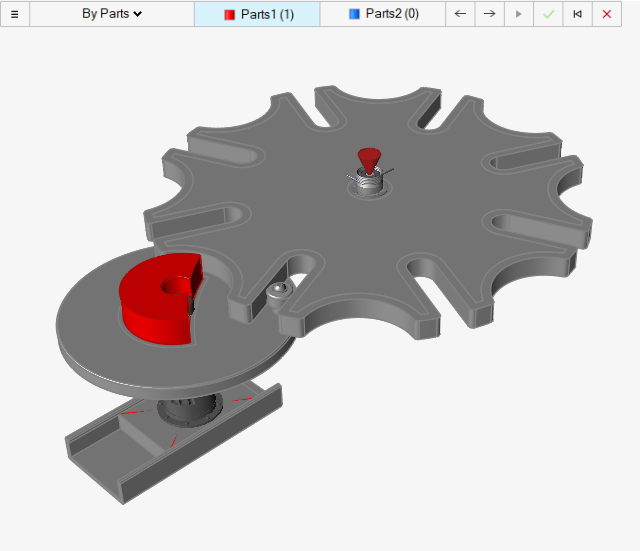The height and width of the screenshot is (551, 640).
Task: Expand the By Parts dropdown
Action: point(111,14)
